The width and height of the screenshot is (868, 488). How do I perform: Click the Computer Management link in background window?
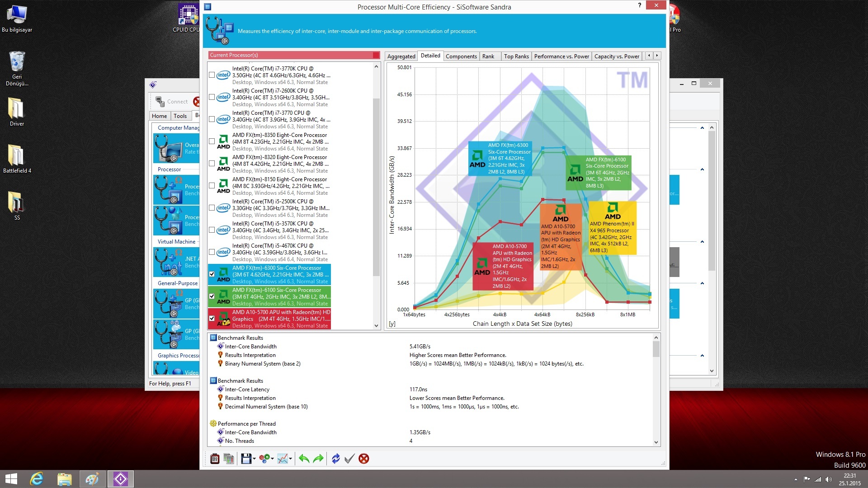178,128
